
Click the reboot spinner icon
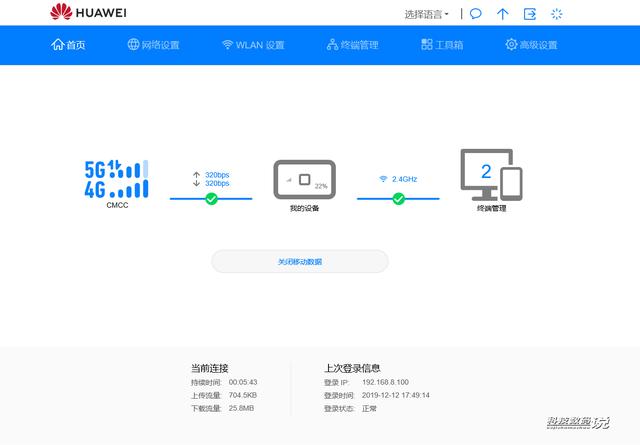point(556,14)
